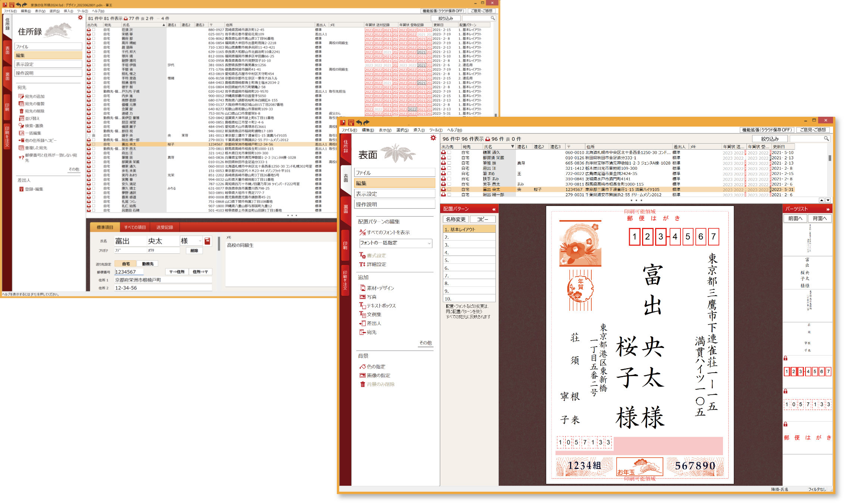Click the save icon in front window titlebar
Screen dimensions: 845x504
point(351,122)
